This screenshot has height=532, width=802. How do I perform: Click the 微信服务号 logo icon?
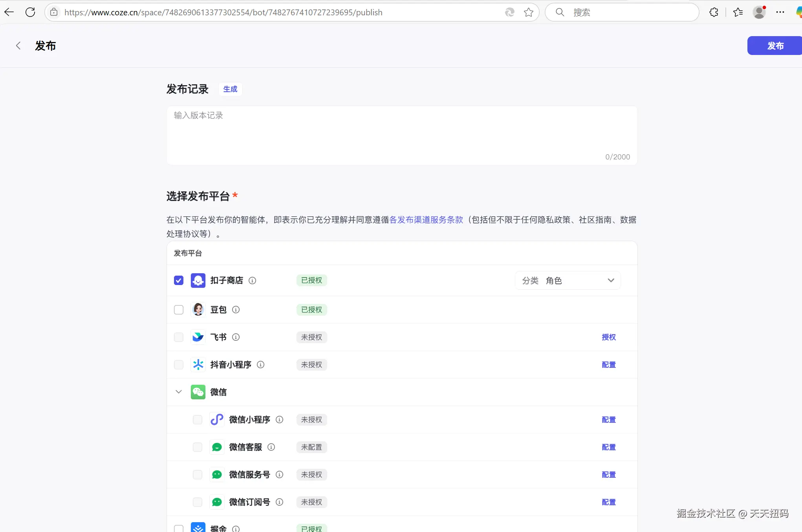(x=217, y=475)
